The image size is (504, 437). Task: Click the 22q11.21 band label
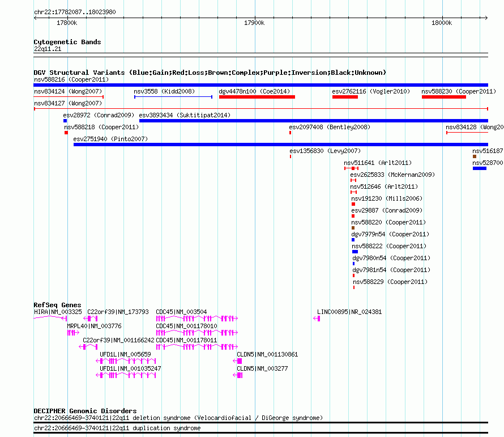(x=48, y=49)
